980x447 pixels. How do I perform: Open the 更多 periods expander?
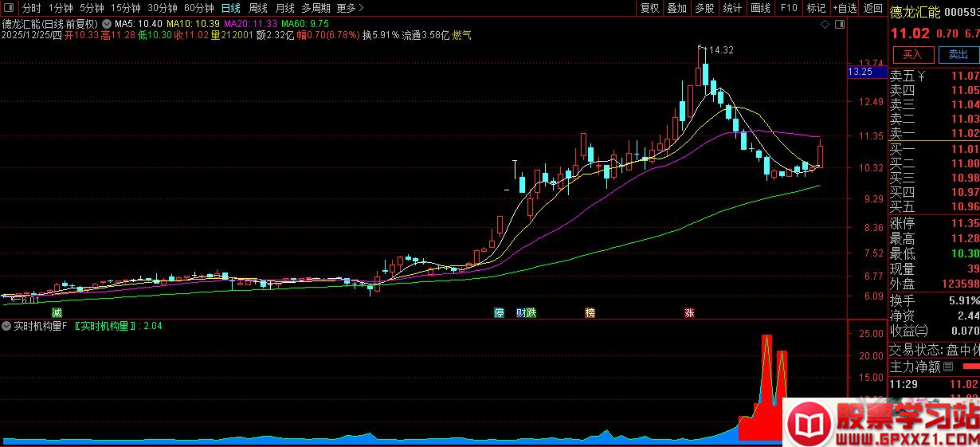coord(350,8)
